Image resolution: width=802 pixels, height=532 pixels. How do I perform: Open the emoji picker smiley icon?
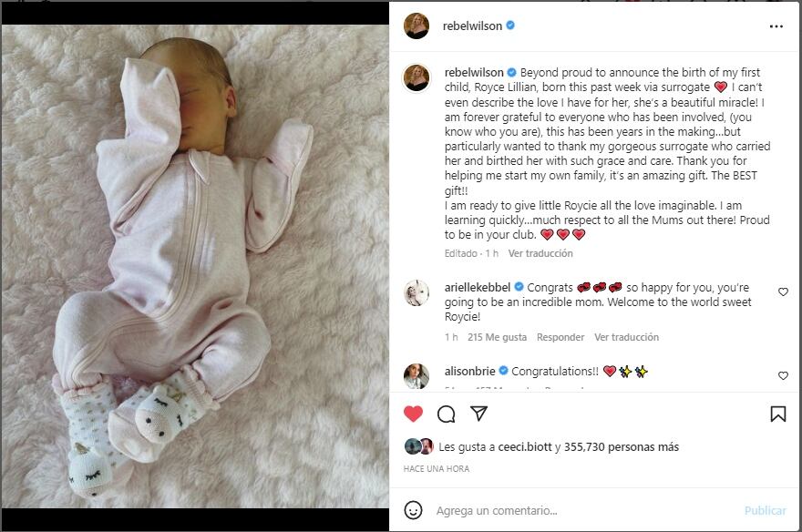(413, 510)
